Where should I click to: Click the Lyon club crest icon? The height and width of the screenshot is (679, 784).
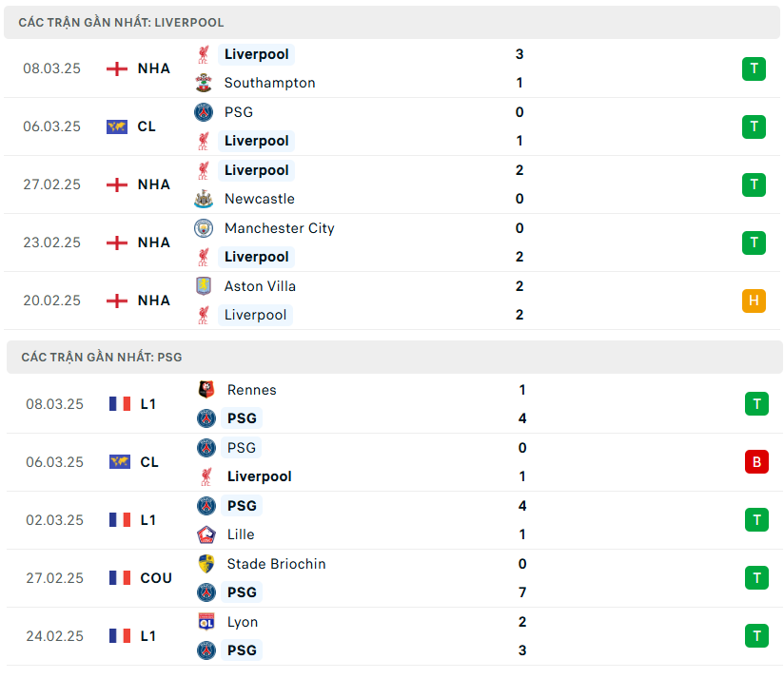tap(206, 622)
